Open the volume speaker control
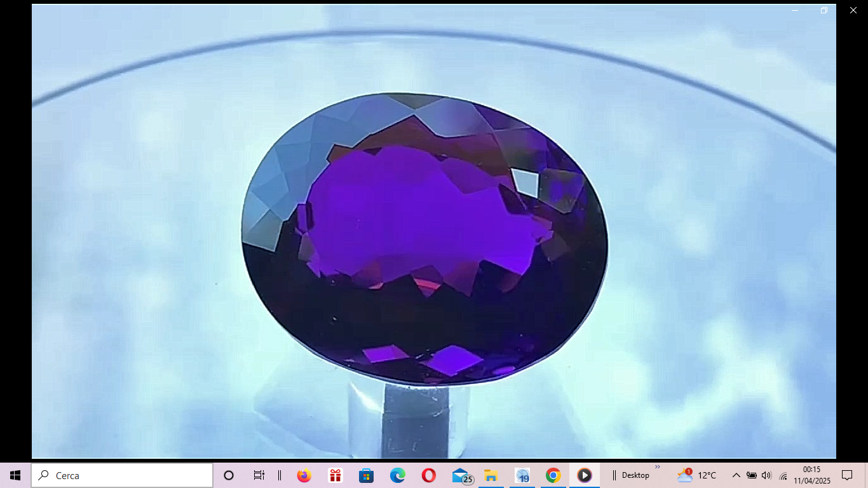This screenshot has width=868, height=488. [766, 475]
